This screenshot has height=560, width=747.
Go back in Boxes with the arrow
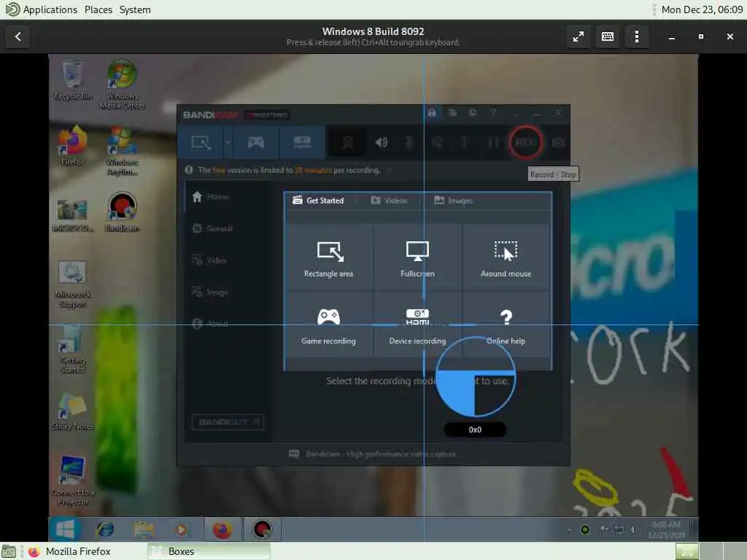pyautogui.click(x=18, y=36)
